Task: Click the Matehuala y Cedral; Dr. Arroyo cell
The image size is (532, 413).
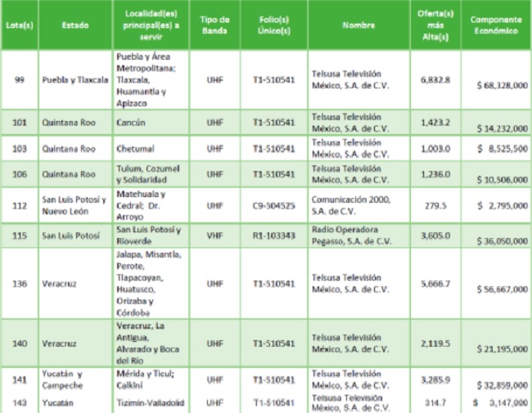Action: [141, 205]
